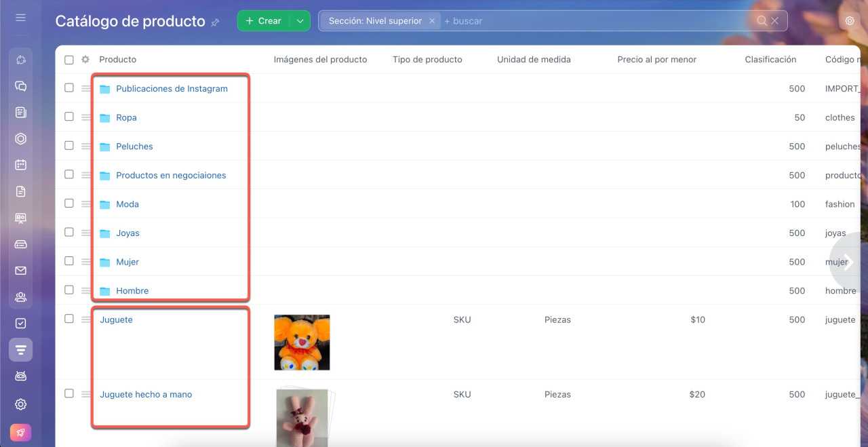Open the Mujer folder
The width and height of the screenshot is (868, 447).
pos(127,262)
